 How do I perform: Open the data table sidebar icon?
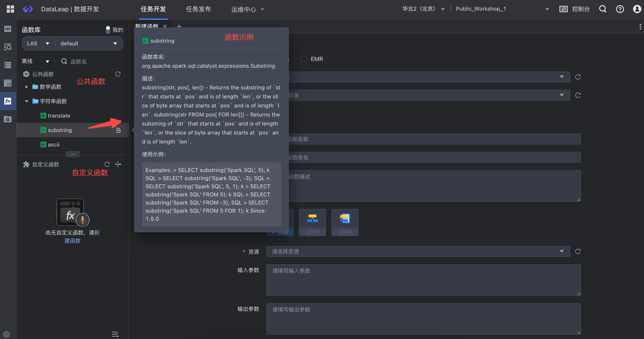click(x=8, y=65)
